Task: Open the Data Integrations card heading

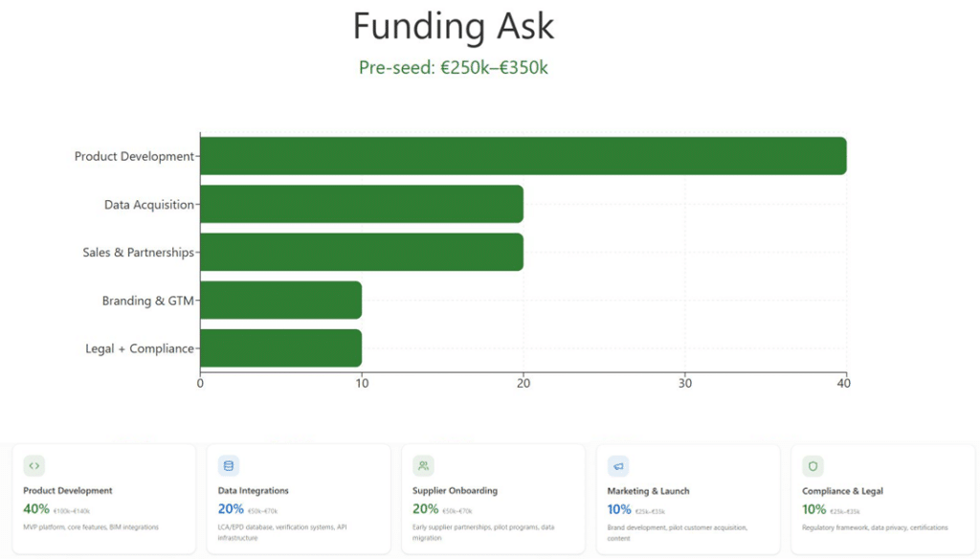Action: point(253,491)
